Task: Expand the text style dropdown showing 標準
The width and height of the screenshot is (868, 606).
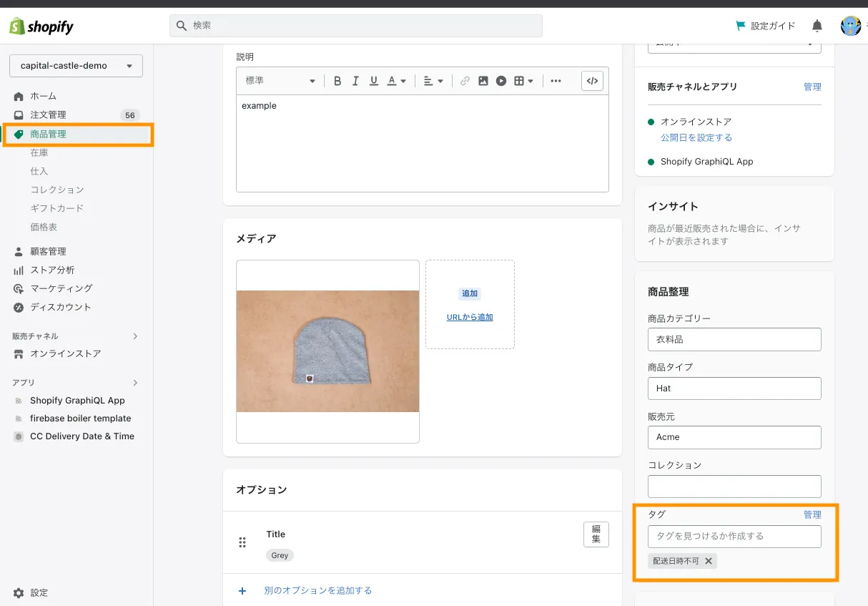Action: [280, 80]
